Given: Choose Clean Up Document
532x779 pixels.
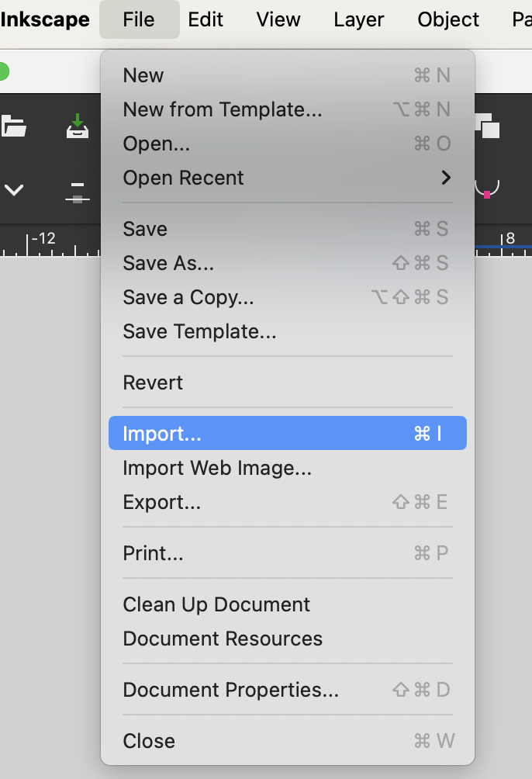Looking at the screenshot, I should pyautogui.click(x=288, y=604).
